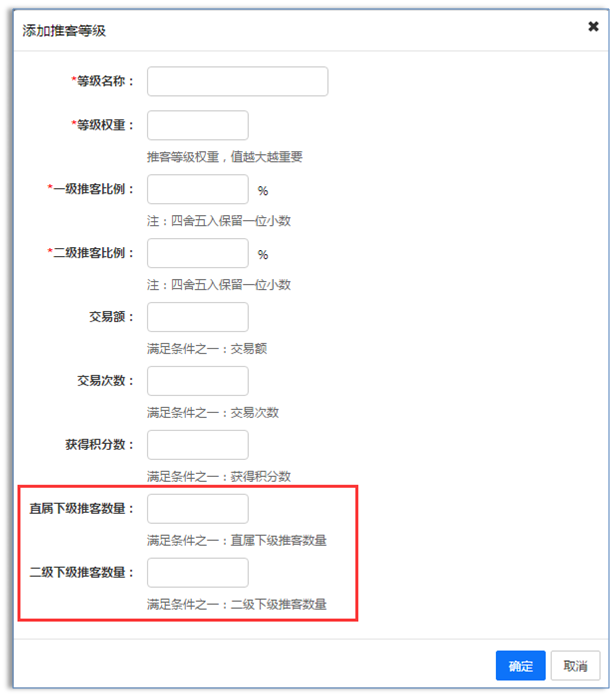Viewport: 613px width, 697px height.
Task: Click rounding note under 一级推客比例
Action: [x=219, y=221]
